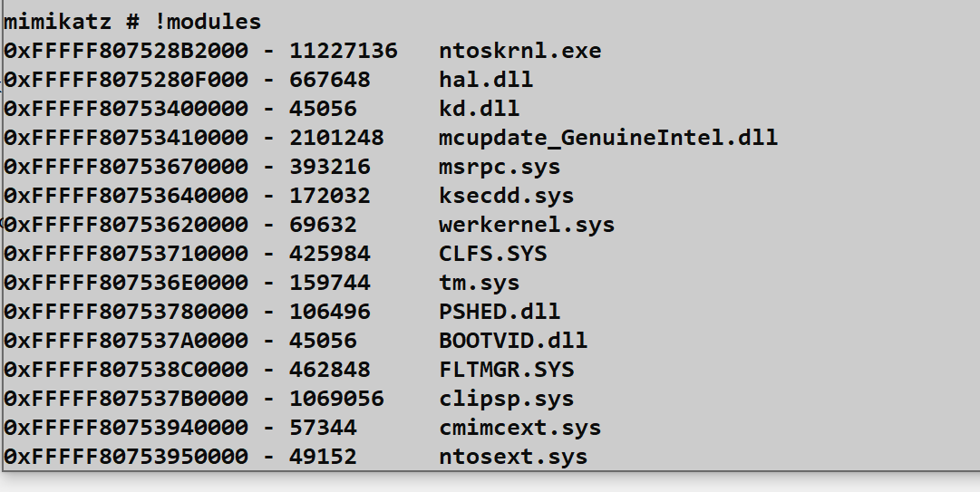Click the mimikatz !modules command line
This screenshot has height=492, width=980.
click(132, 22)
